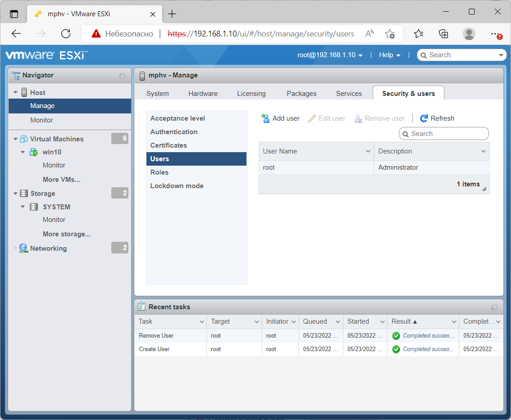Image resolution: width=511 pixels, height=420 pixels.
Task: Click the not-secure warning icon
Action: click(96, 33)
